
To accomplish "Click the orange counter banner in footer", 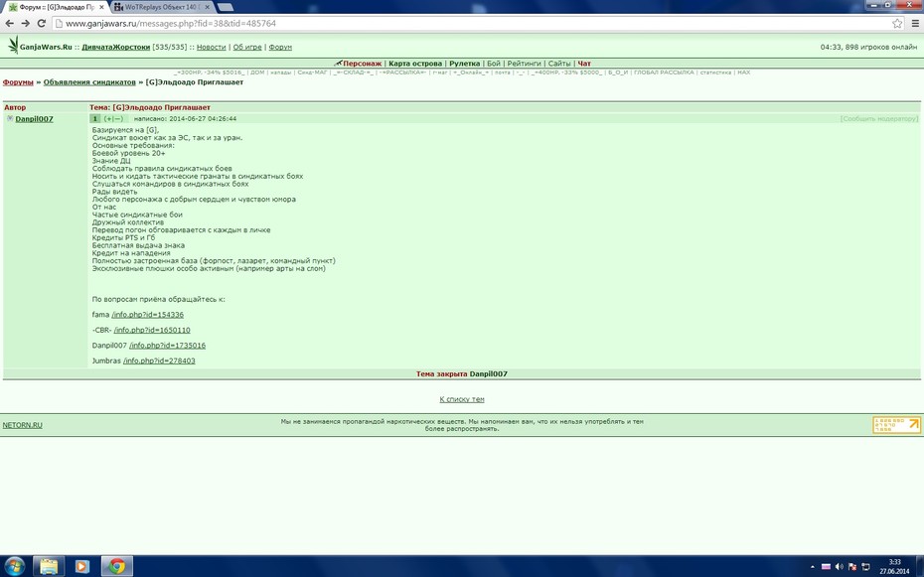I will pos(896,424).
